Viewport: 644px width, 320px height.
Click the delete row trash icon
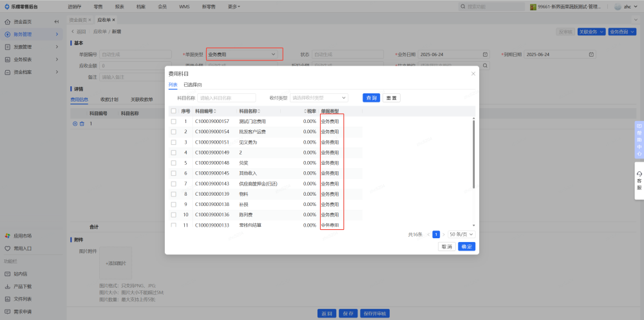click(x=82, y=124)
